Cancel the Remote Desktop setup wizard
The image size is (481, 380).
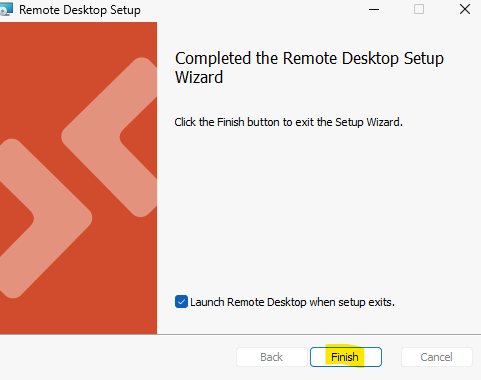click(x=437, y=357)
